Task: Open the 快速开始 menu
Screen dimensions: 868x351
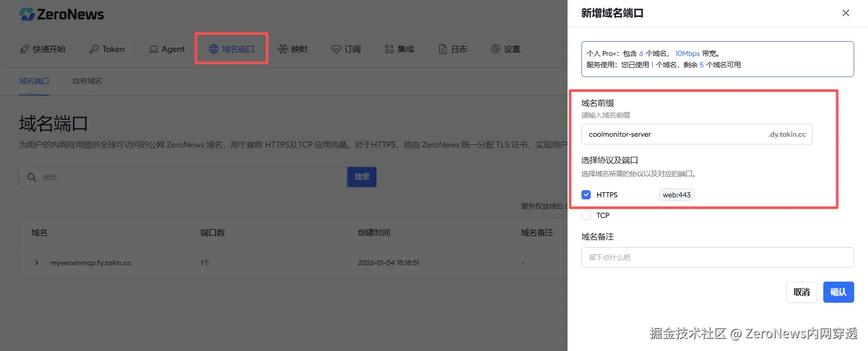Action: click(x=43, y=49)
